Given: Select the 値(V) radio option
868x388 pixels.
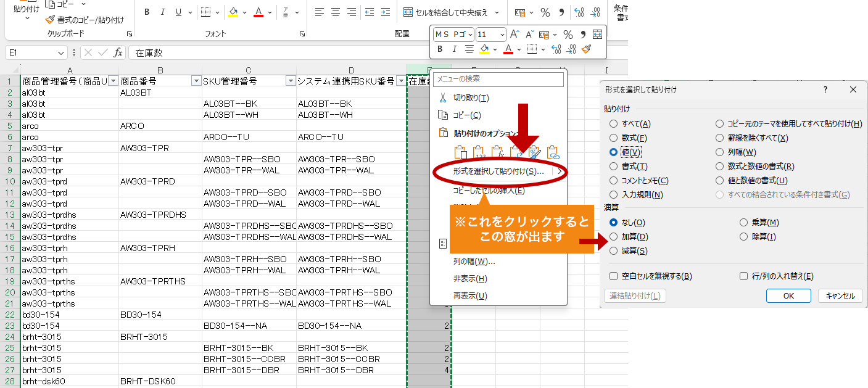Looking at the screenshot, I should click(x=613, y=152).
